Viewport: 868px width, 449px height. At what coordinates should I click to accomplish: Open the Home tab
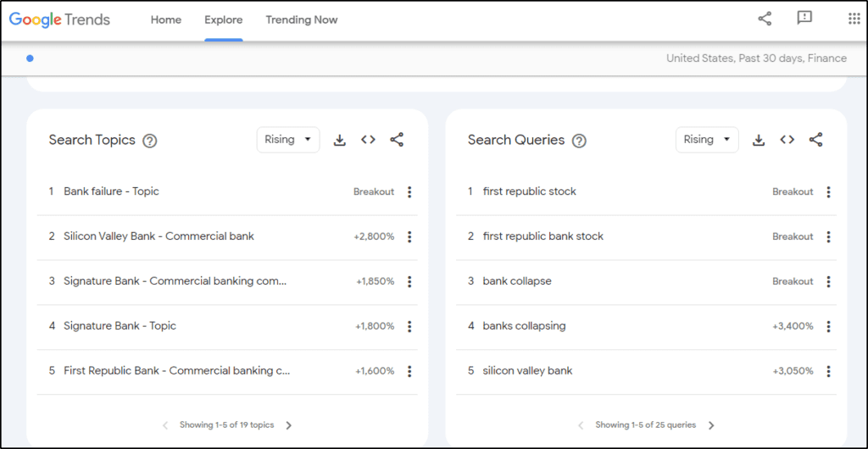(x=166, y=19)
